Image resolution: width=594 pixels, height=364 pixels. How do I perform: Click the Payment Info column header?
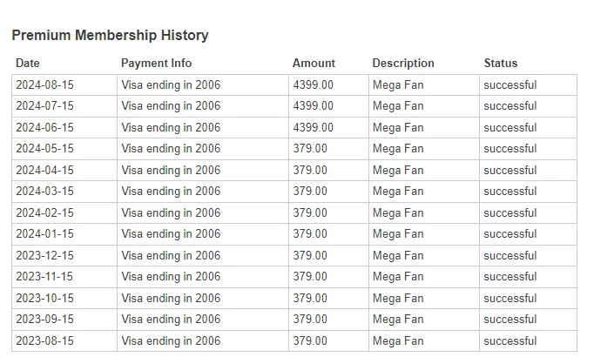(156, 63)
